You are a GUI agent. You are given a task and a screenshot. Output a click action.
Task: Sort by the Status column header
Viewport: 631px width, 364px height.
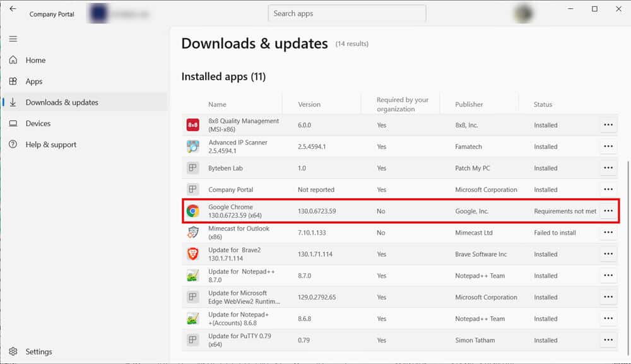[x=543, y=104]
